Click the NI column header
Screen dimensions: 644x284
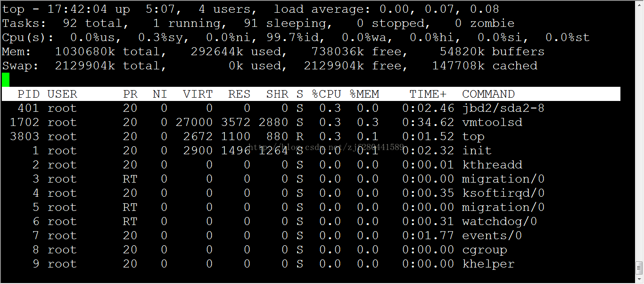[x=160, y=94]
